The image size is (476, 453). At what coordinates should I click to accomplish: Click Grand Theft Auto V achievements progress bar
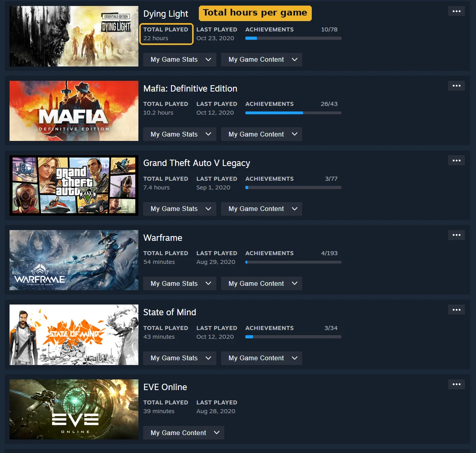[293, 187]
